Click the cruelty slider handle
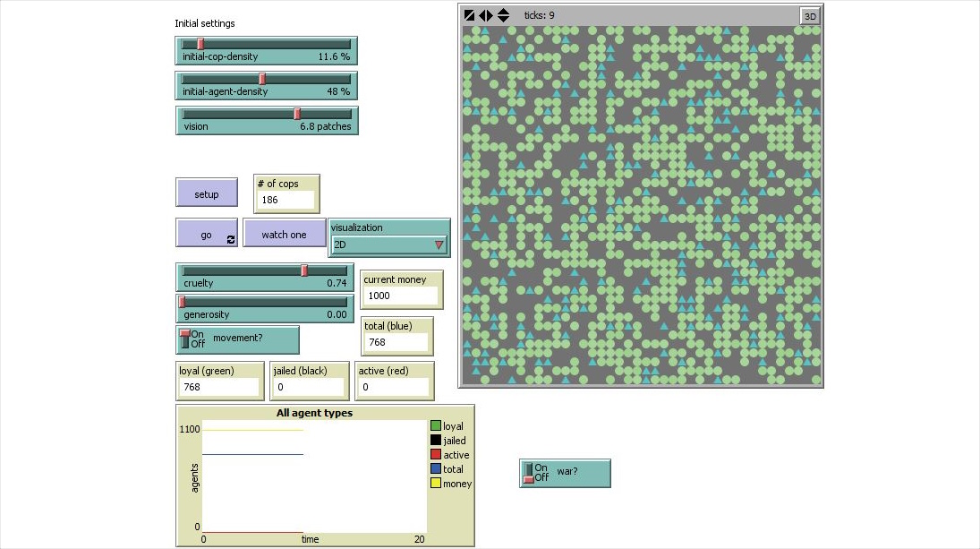This screenshot has height=549, width=980. (304, 270)
